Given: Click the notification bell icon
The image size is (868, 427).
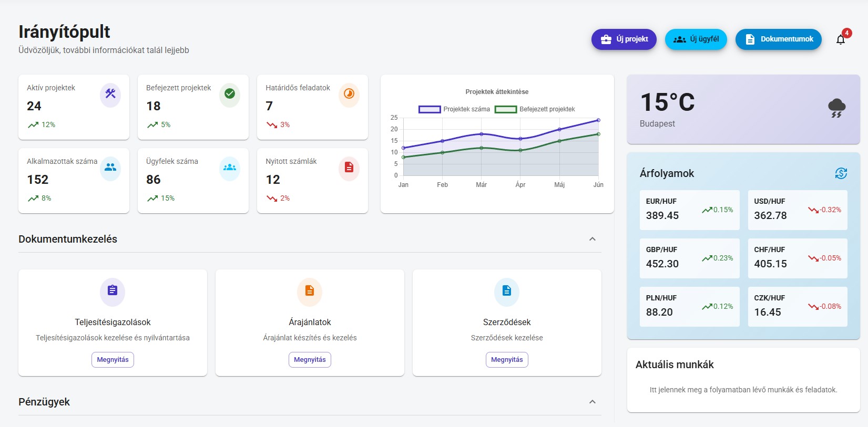Looking at the screenshot, I should coord(840,40).
